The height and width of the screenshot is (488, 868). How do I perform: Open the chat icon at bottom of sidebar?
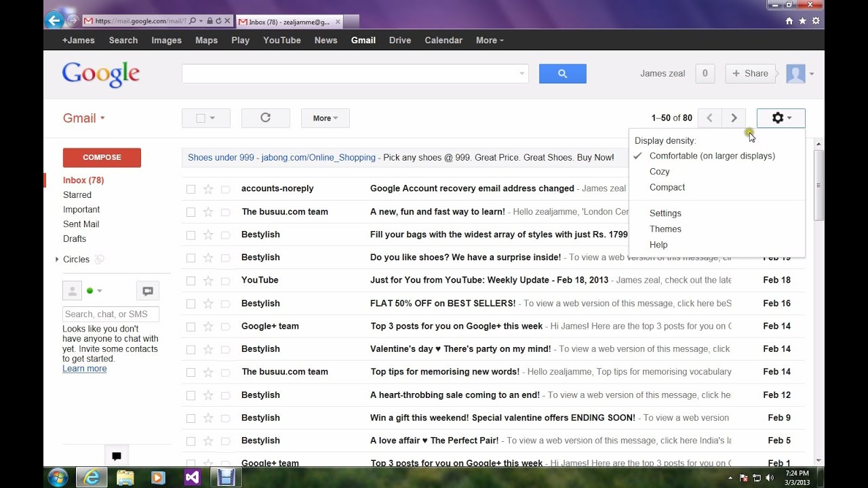tap(117, 456)
